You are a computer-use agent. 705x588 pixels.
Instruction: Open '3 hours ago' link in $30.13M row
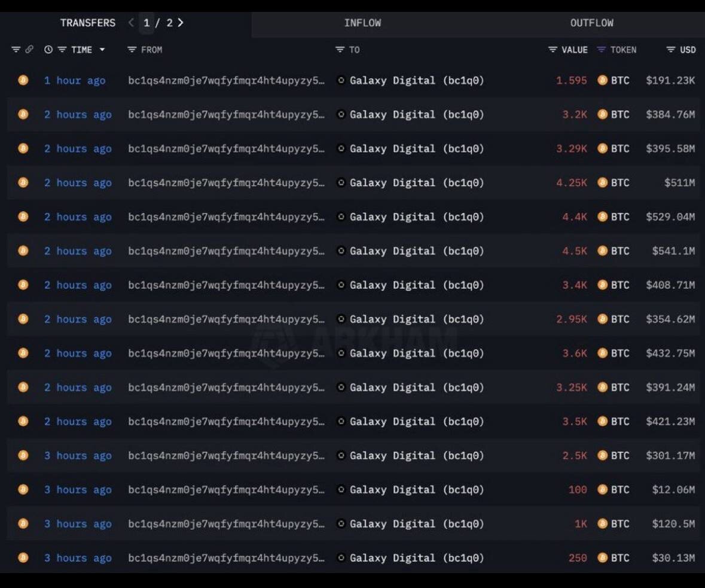click(78, 558)
